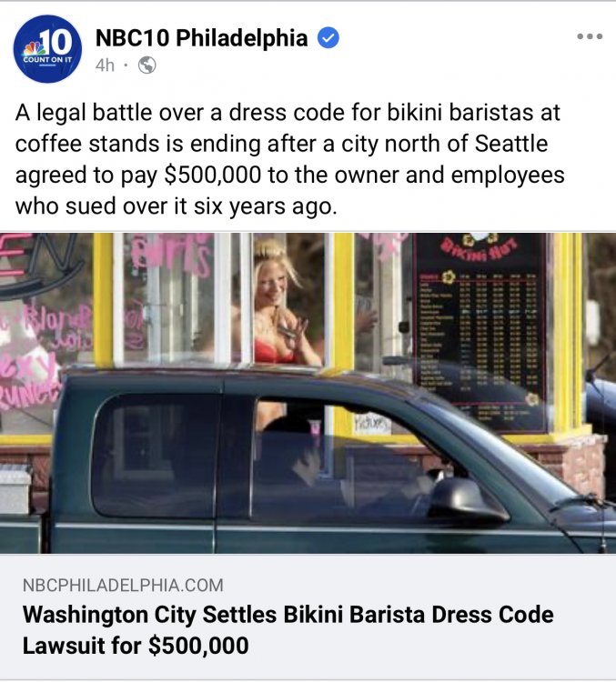Open the NBC10 Philadelphia page name
Viewport: 616px width, 682px height.
pos(202,37)
